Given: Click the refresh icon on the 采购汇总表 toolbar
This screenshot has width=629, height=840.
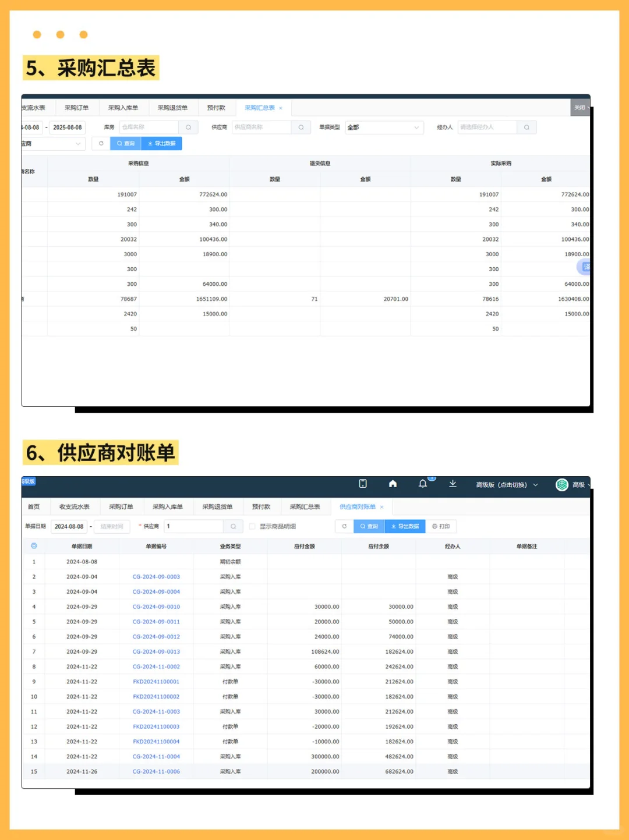Looking at the screenshot, I should (102, 143).
